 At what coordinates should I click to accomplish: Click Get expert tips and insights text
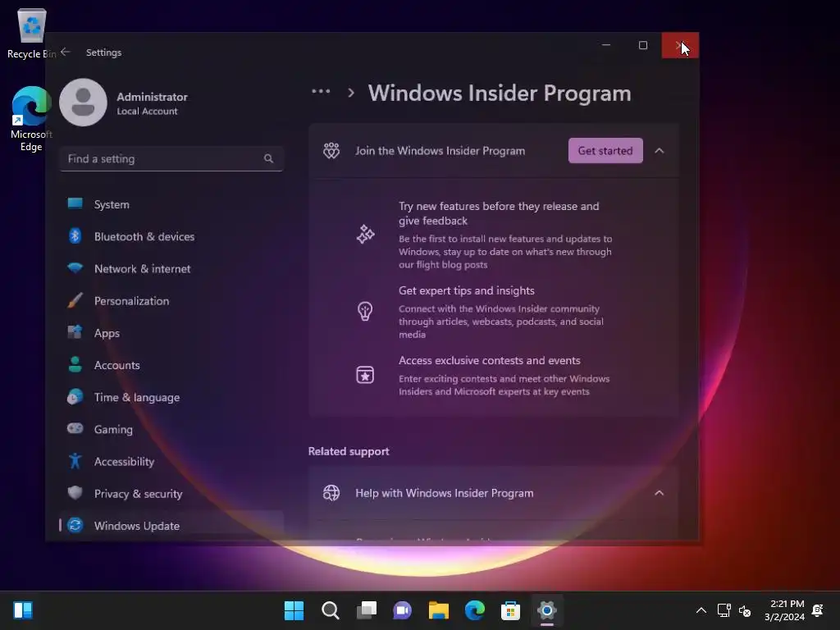pos(467,290)
